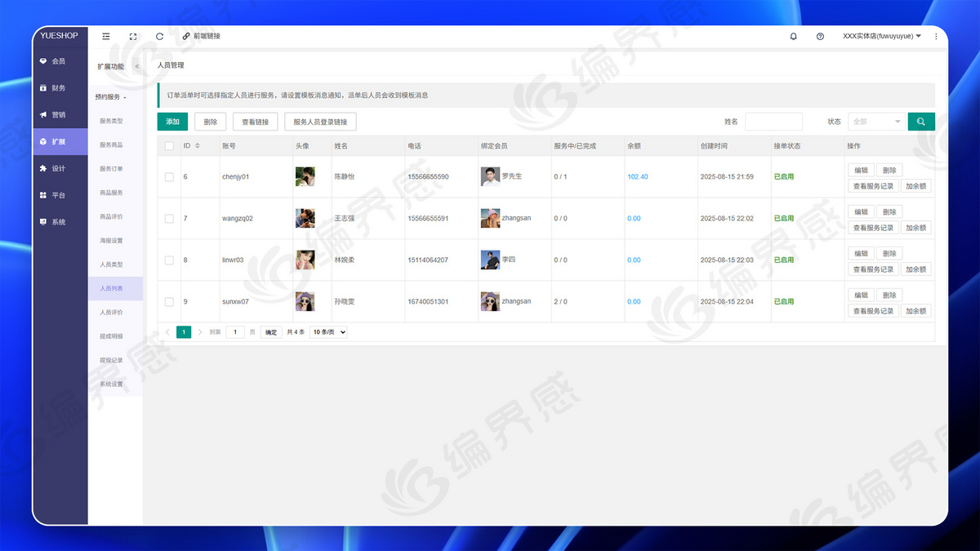Click the 营销 megaphone icon
The image size is (980, 551).
43,114
